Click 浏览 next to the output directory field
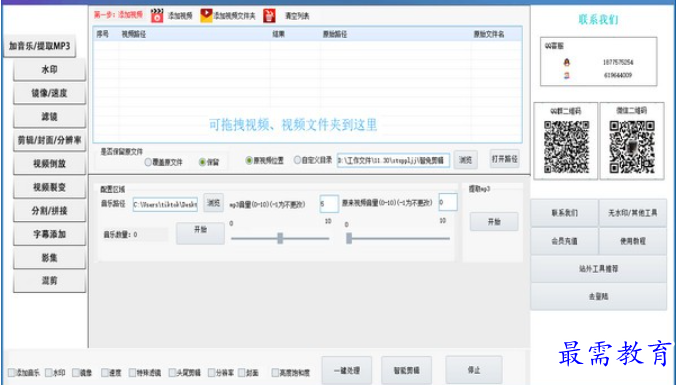680x385 pixels. pos(465,160)
